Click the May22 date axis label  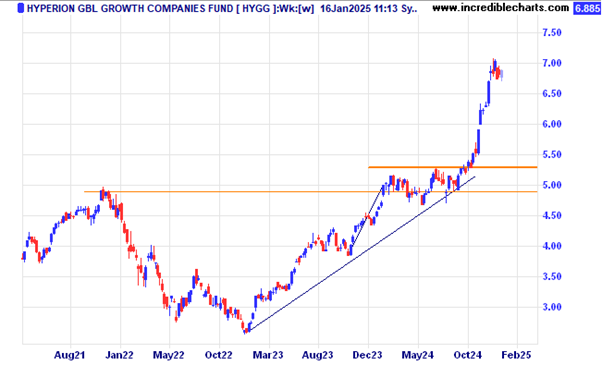[168, 355]
